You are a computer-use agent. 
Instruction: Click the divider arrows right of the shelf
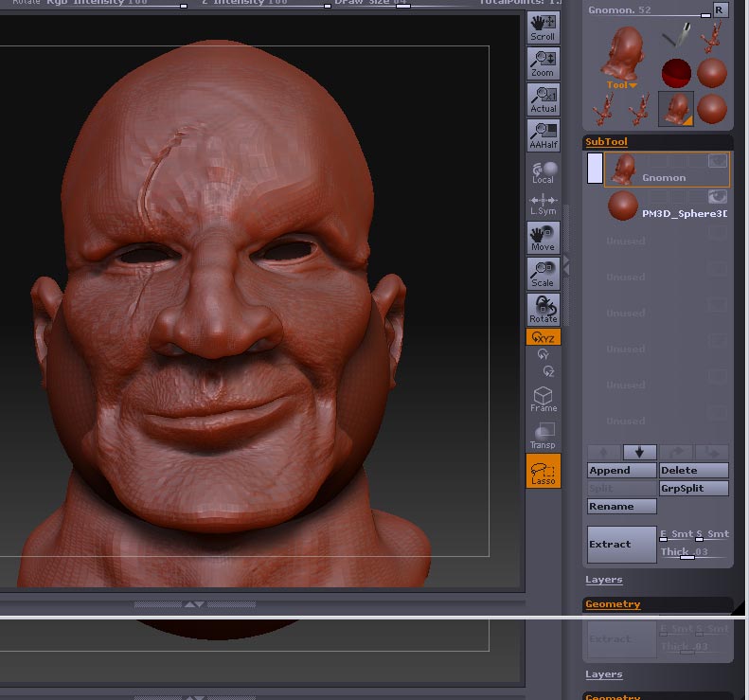[566, 264]
